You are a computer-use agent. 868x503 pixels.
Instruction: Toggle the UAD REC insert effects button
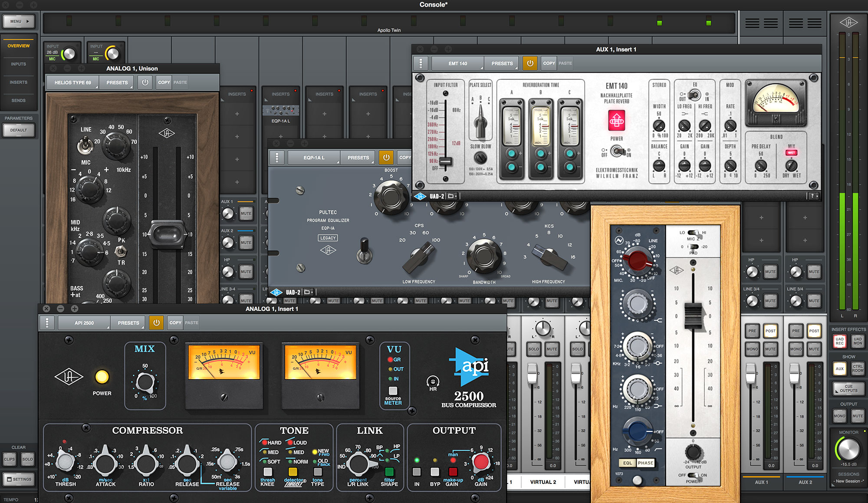coord(839,341)
